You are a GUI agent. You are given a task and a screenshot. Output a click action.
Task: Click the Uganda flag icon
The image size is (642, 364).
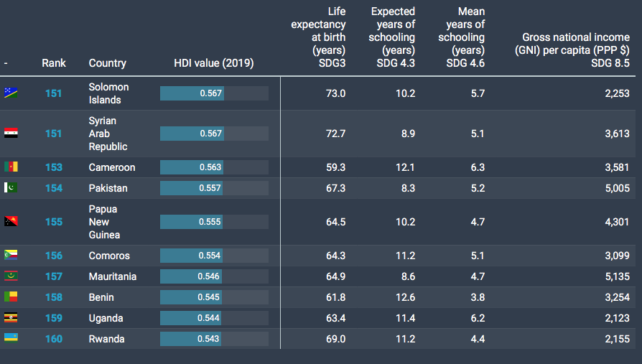pyautogui.click(x=11, y=318)
